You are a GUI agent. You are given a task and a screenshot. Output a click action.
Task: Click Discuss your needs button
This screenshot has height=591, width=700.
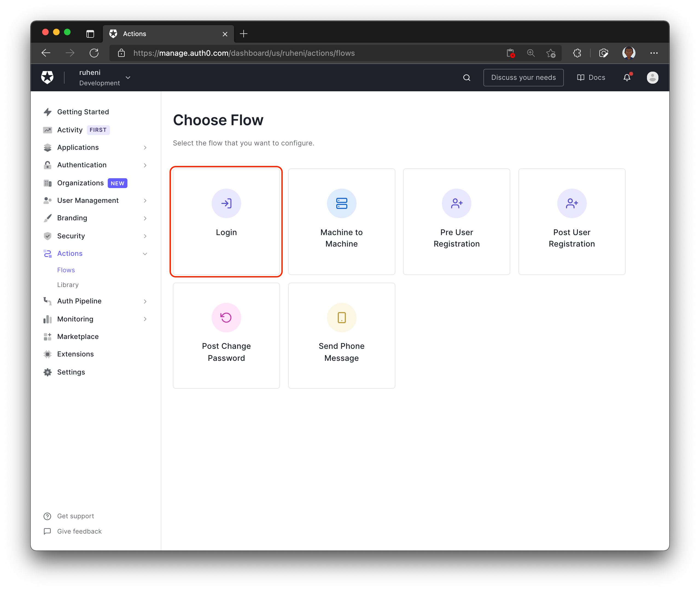point(524,77)
